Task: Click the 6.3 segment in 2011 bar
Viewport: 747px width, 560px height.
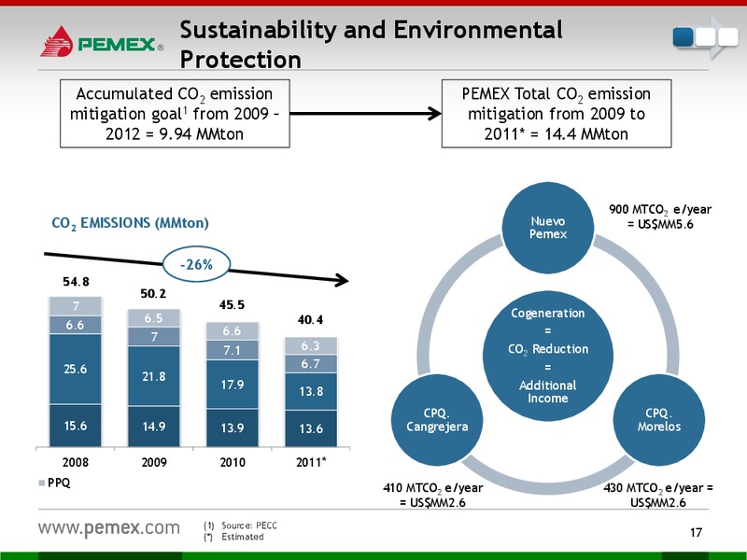Action: [311, 345]
